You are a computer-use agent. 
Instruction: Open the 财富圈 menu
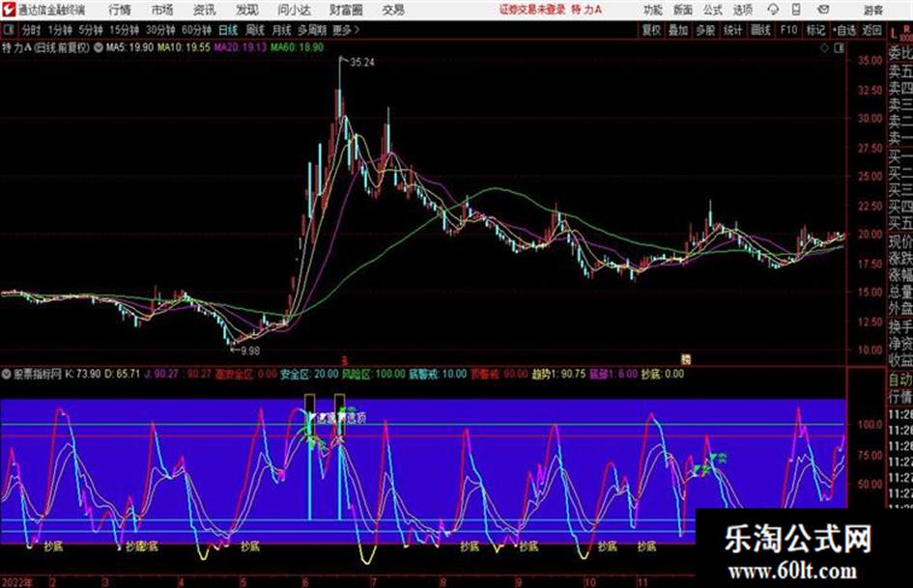tap(346, 10)
